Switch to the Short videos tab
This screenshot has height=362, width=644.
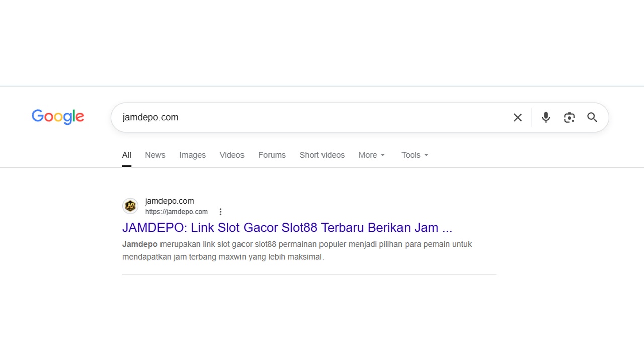[322, 155]
